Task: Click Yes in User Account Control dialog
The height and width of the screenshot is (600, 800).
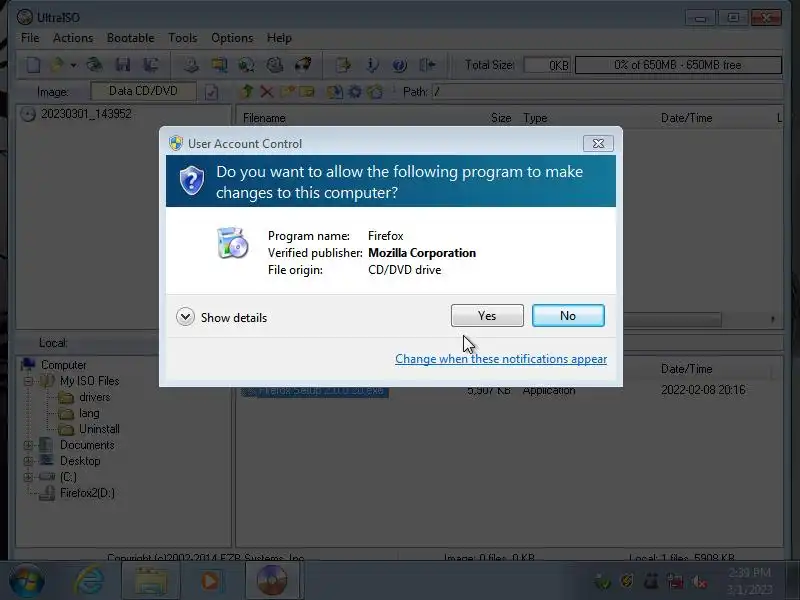Action: [x=487, y=316]
